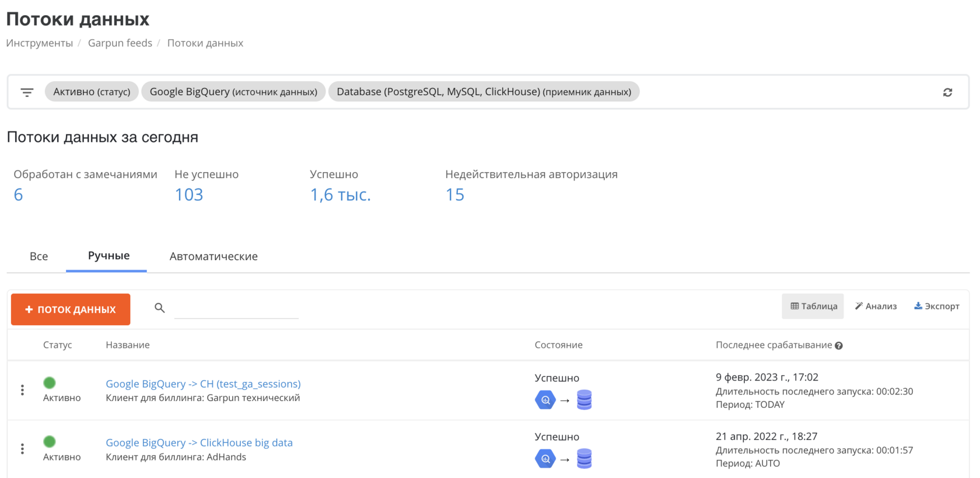Open three-dot menu for ClickHouse big data row

(x=22, y=448)
